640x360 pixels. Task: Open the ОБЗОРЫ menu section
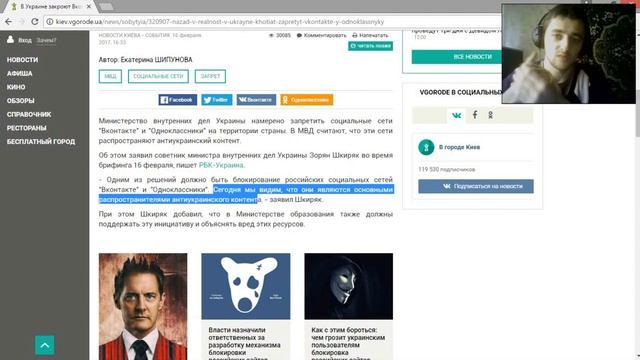20,100
